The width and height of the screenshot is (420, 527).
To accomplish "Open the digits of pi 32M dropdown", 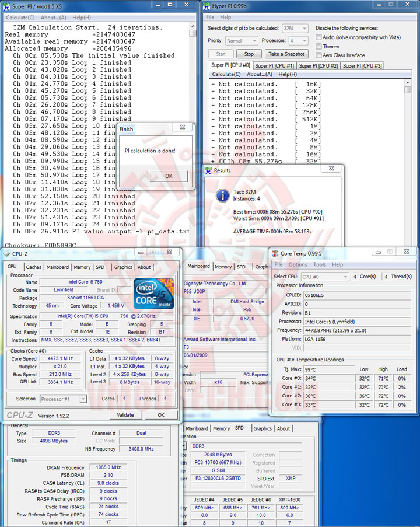I will (295, 28).
